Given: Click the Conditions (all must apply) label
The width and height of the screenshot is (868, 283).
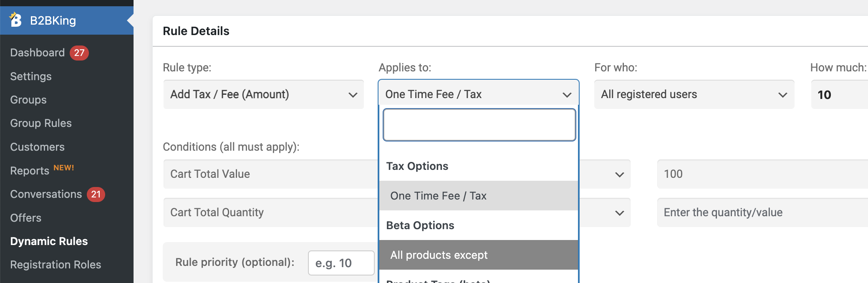Looking at the screenshot, I should (x=231, y=147).
